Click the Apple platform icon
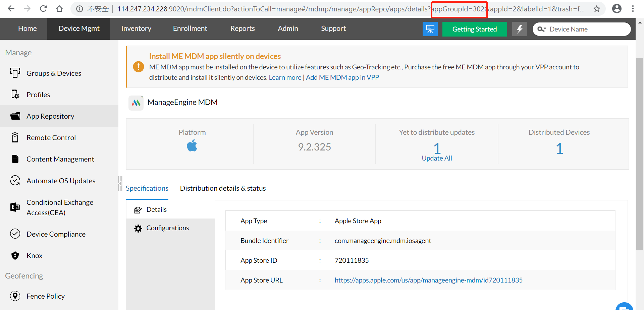Image resolution: width=644 pixels, height=310 pixels. (192, 146)
